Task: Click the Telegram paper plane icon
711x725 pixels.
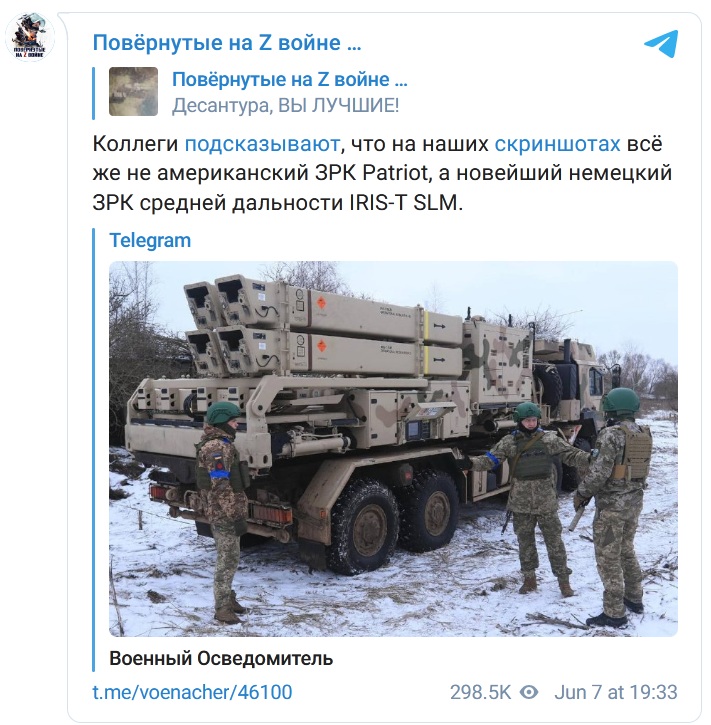Action: [662, 43]
